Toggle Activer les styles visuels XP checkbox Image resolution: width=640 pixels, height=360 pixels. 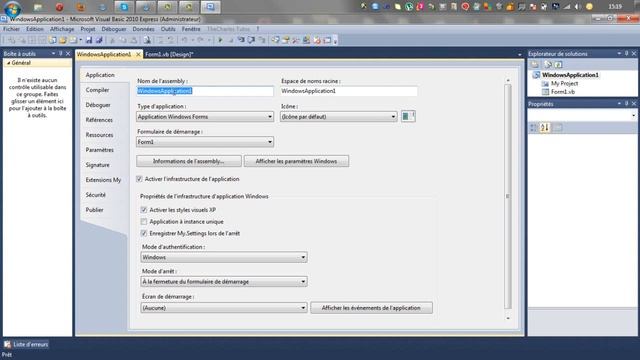pyautogui.click(x=144, y=209)
